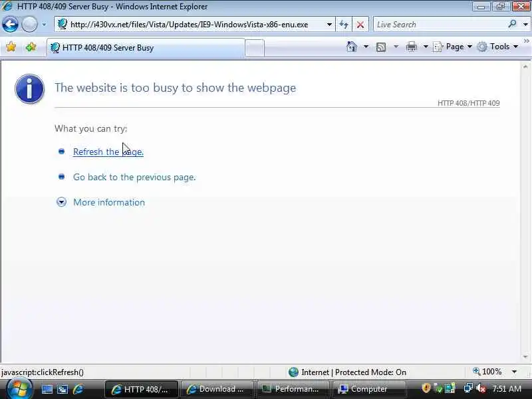Click the 7:51 AM clock
Screen dimensions: 532x399
click(x=507, y=389)
